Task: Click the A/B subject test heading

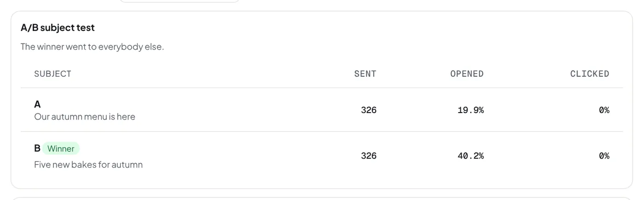Action: [57, 28]
